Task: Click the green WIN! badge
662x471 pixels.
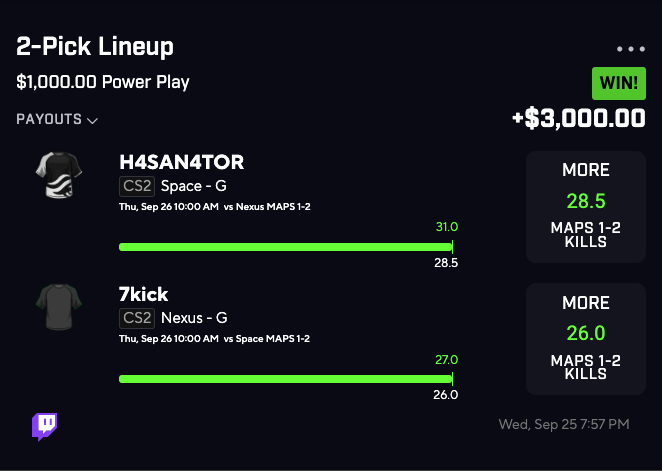Action: [618, 83]
